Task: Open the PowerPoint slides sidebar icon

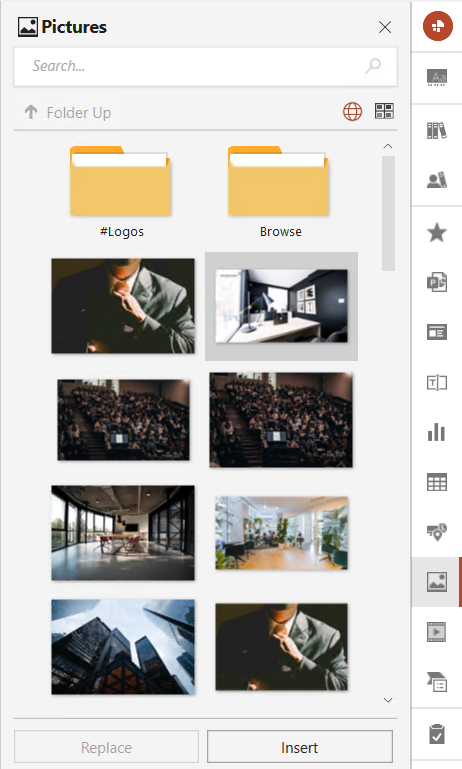Action: pyautogui.click(x=436, y=282)
